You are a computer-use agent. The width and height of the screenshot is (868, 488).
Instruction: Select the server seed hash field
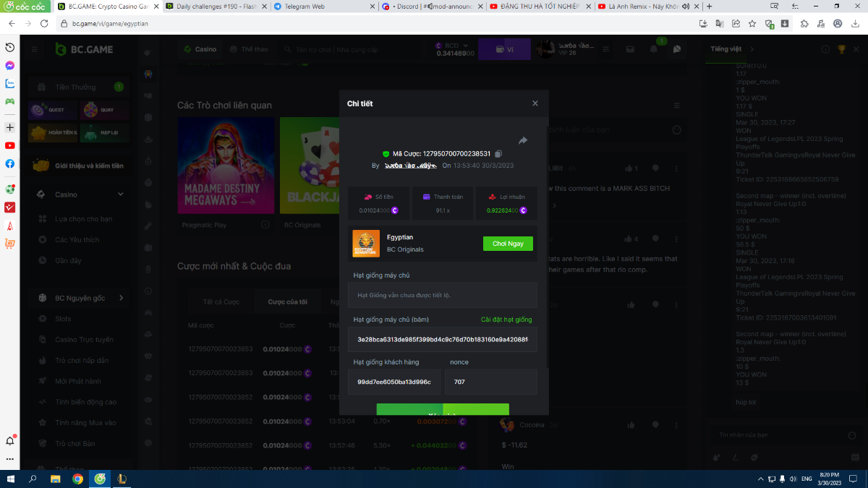[442, 339]
